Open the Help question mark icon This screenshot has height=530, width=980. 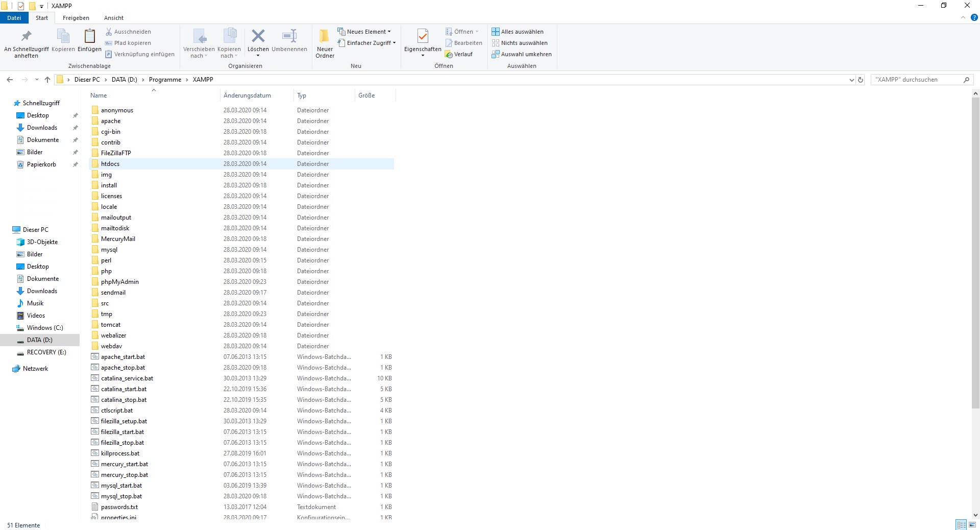[x=974, y=17]
